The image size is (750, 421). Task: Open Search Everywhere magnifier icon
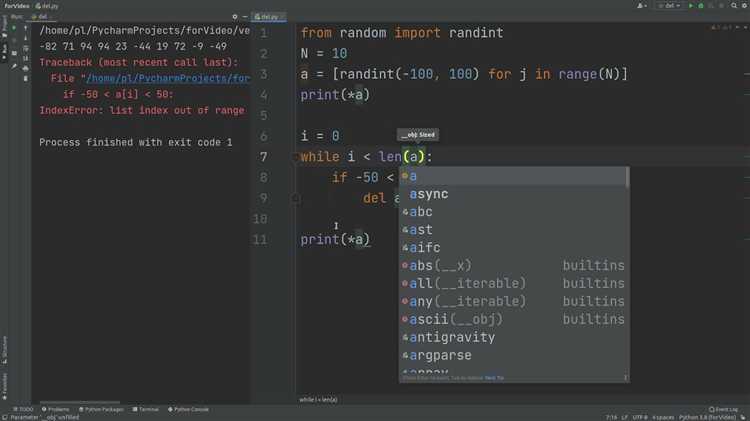(734, 6)
